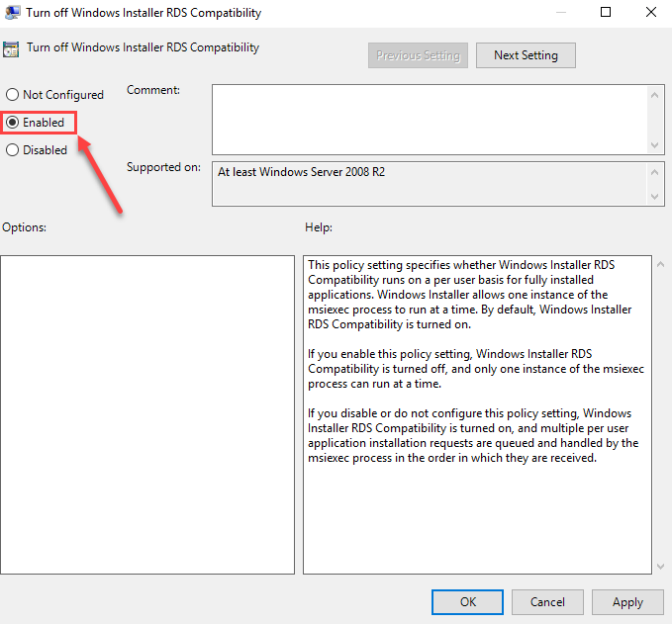The image size is (672, 624).
Task: Click Supported on box scroll up arrow
Action: coord(654,172)
